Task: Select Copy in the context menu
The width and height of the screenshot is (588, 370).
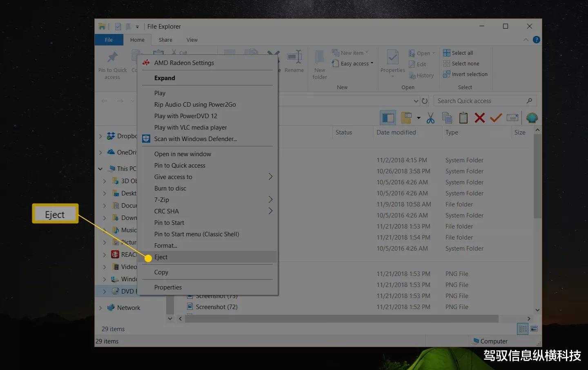Action: 207,272
